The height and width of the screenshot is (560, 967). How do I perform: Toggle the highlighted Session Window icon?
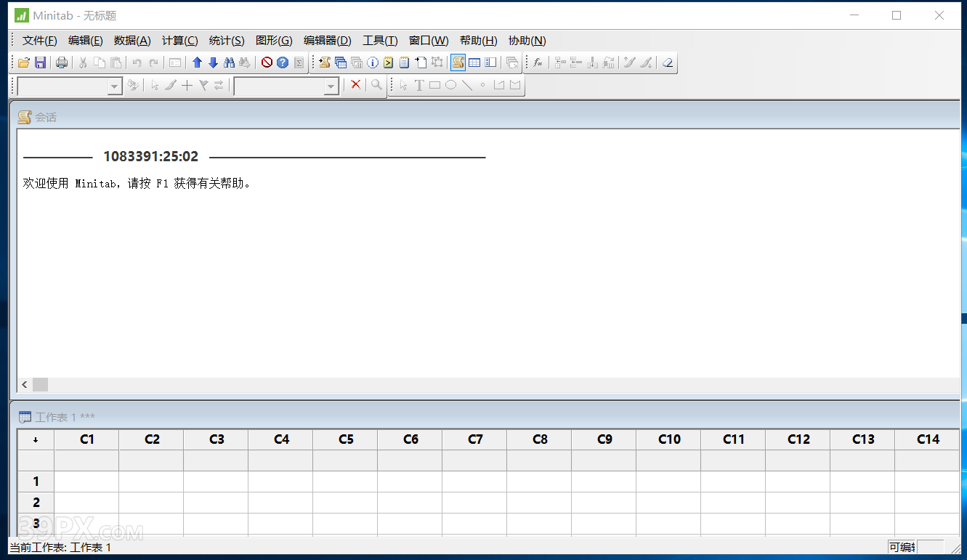pyautogui.click(x=458, y=63)
